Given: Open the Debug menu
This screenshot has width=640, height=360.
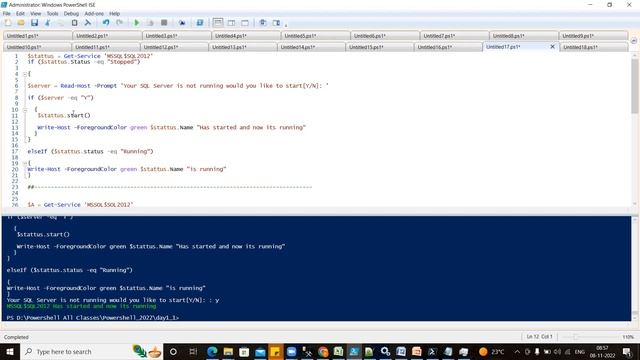Looking at the screenshot, I should coord(71,13).
